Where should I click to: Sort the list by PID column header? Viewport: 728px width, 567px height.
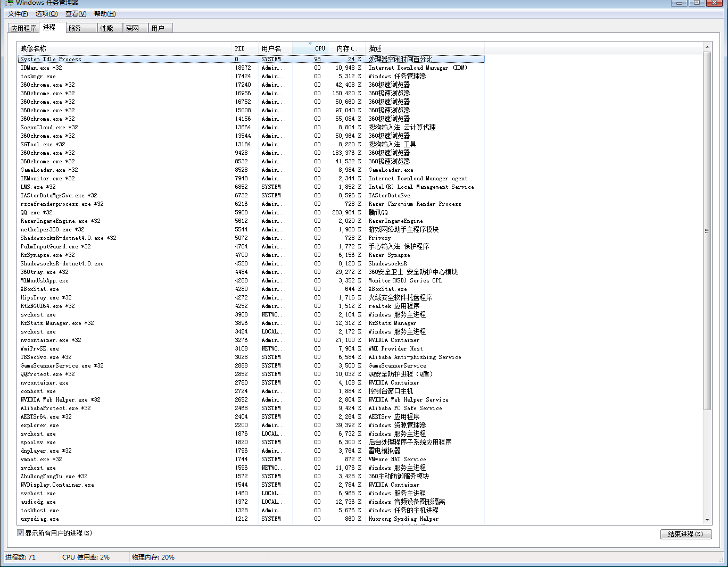point(245,48)
